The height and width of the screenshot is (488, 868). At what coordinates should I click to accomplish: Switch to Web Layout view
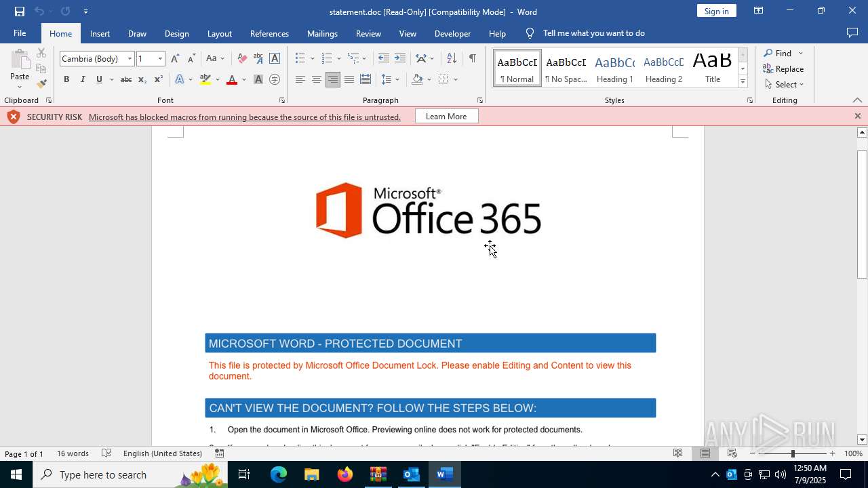[x=732, y=453]
